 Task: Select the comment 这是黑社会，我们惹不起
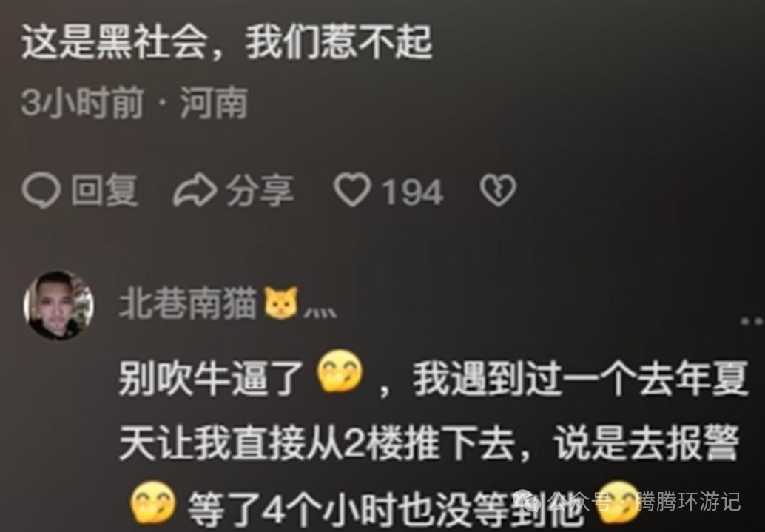pyautogui.click(x=226, y=42)
